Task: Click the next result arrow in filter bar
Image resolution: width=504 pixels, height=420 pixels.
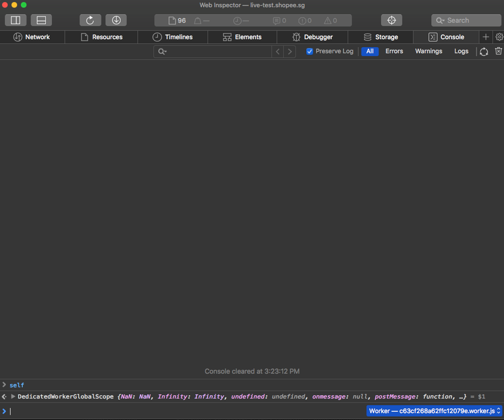Action: [x=289, y=51]
